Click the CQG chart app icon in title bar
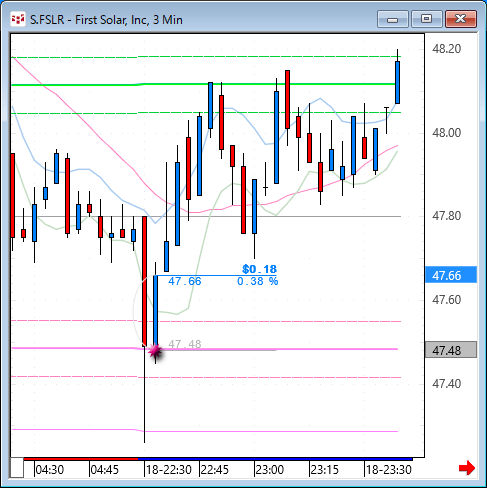Image resolution: width=487 pixels, height=488 pixels. click(18, 19)
